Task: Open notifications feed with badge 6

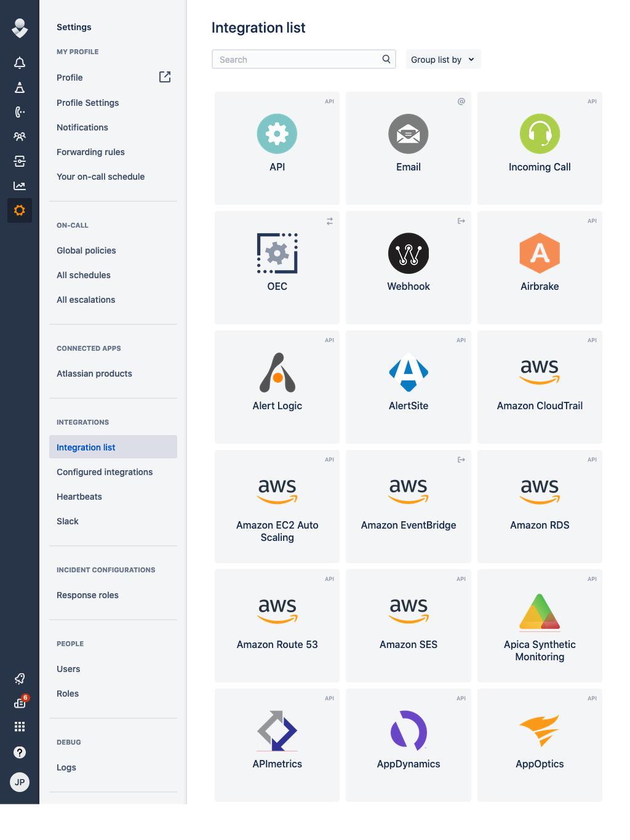Action: tap(19, 702)
